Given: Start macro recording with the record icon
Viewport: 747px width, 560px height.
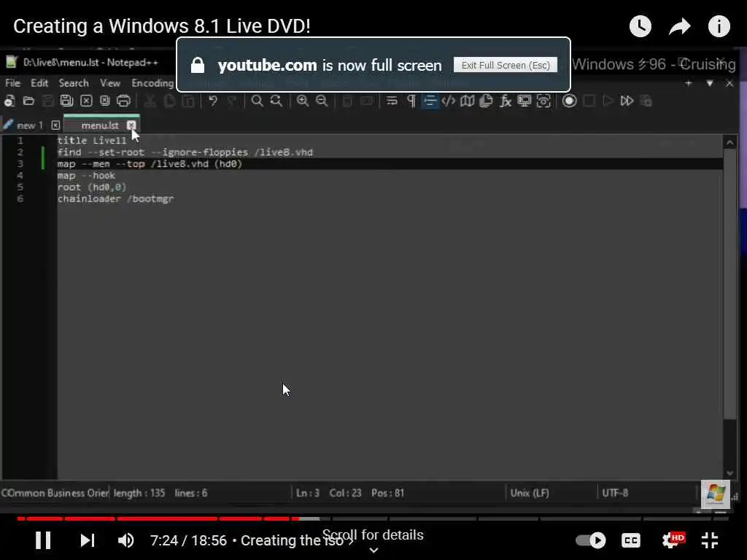Looking at the screenshot, I should coord(569,101).
